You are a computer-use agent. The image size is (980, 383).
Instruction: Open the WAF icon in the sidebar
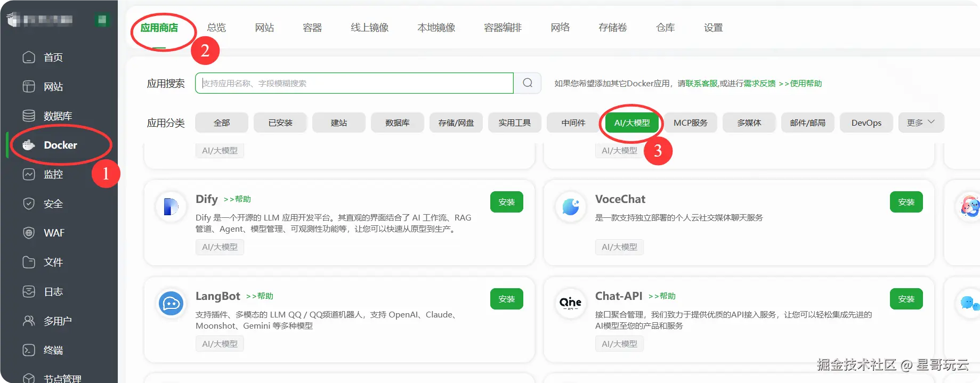(29, 233)
